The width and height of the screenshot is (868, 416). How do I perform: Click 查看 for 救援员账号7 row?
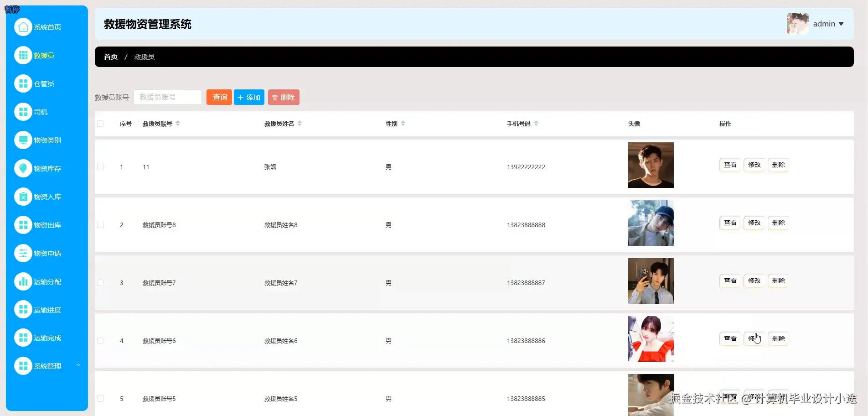point(730,281)
